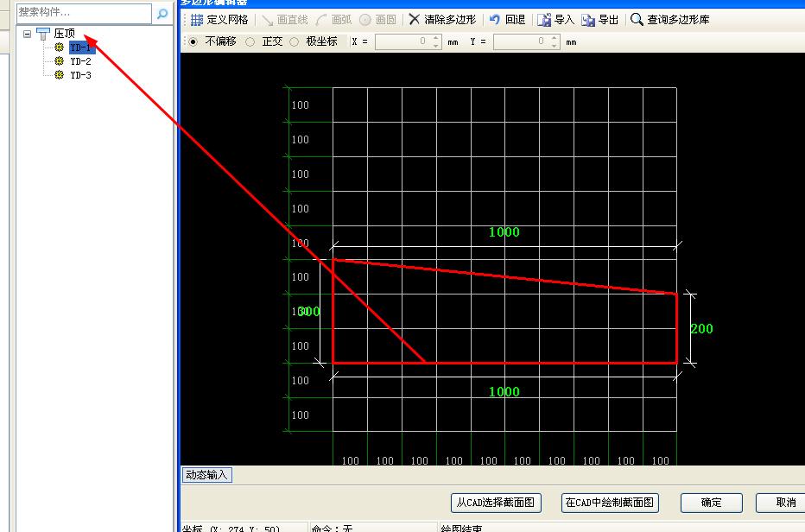
Task: Confirm with the 确定 button
Action: click(712, 503)
